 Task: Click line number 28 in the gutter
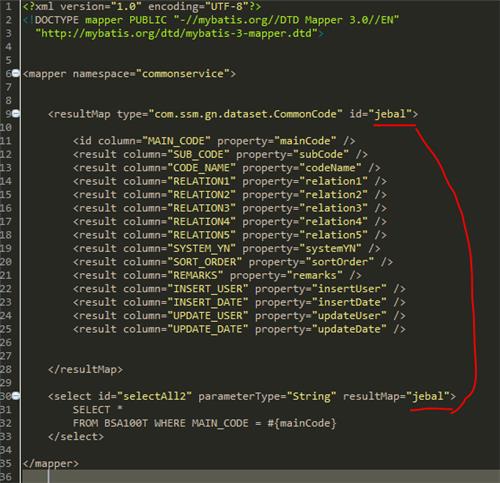(6, 369)
